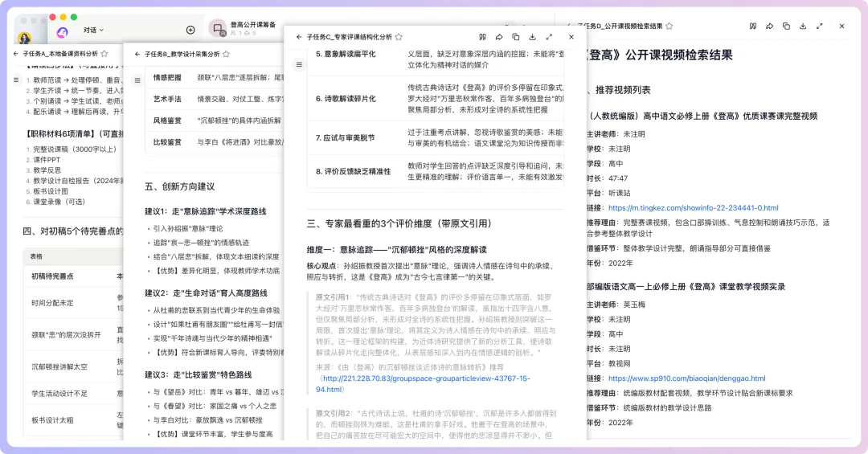Screen dimensions: 868x454
Task: Click the quote icon in 子任务D panel
Action: coord(753,26)
